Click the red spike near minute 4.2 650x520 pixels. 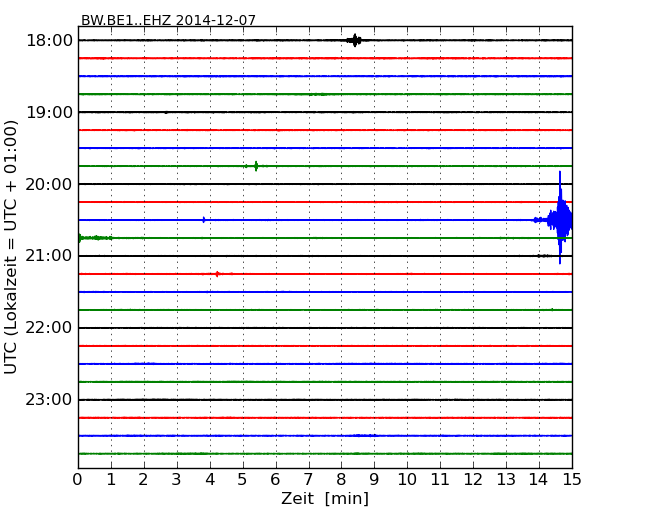217,274
